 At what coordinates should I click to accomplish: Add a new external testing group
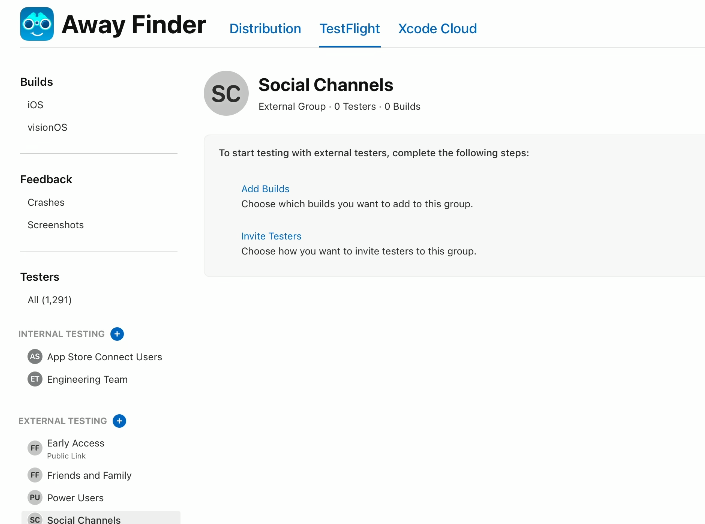(119, 421)
